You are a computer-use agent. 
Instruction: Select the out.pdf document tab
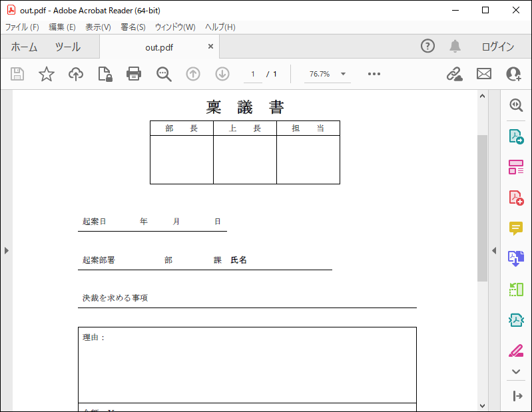159,47
